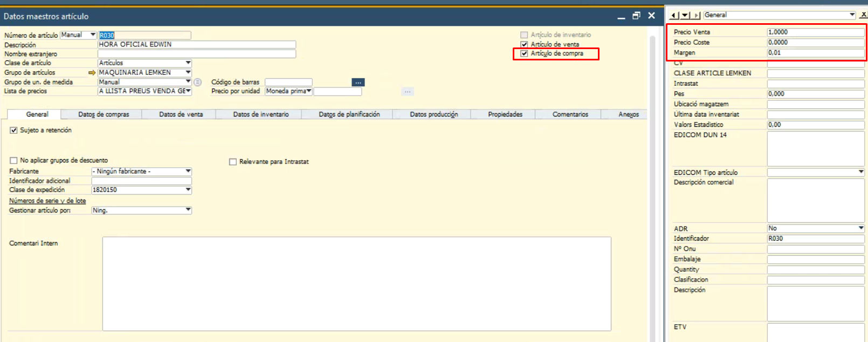Click the Pes field

point(816,94)
